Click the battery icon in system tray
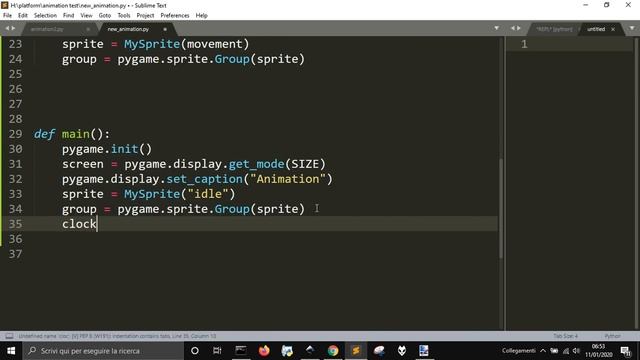640x360 pixels. click(554, 351)
